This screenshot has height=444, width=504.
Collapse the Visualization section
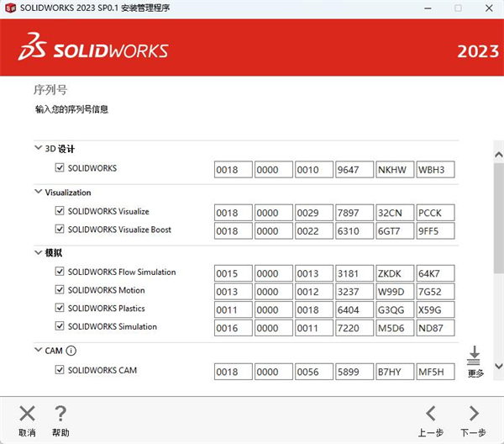(38, 192)
